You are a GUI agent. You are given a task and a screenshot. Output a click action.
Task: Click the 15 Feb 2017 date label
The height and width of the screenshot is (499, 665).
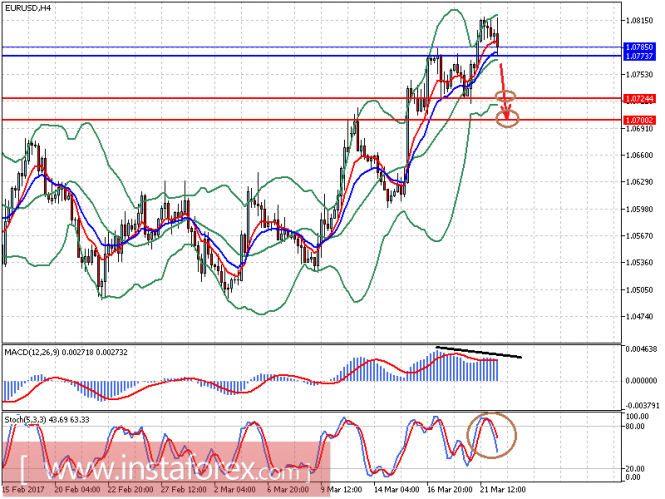[22, 490]
